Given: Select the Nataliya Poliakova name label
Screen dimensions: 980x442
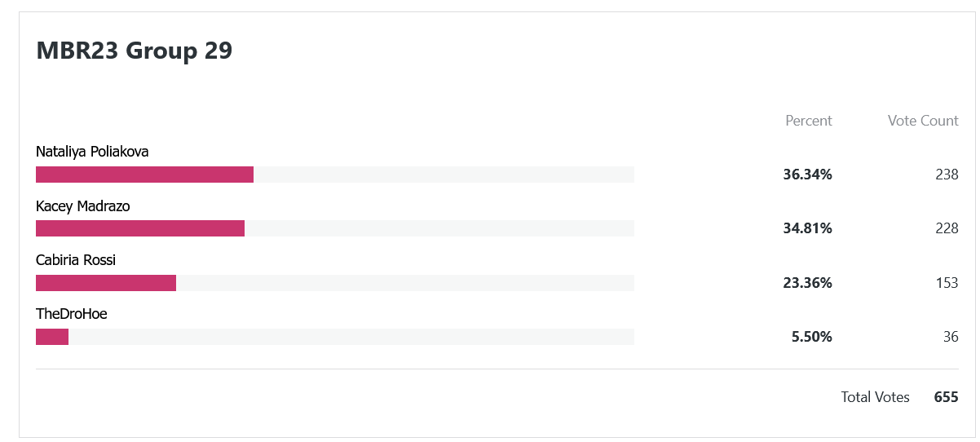Looking at the screenshot, I should coord(92,152).
